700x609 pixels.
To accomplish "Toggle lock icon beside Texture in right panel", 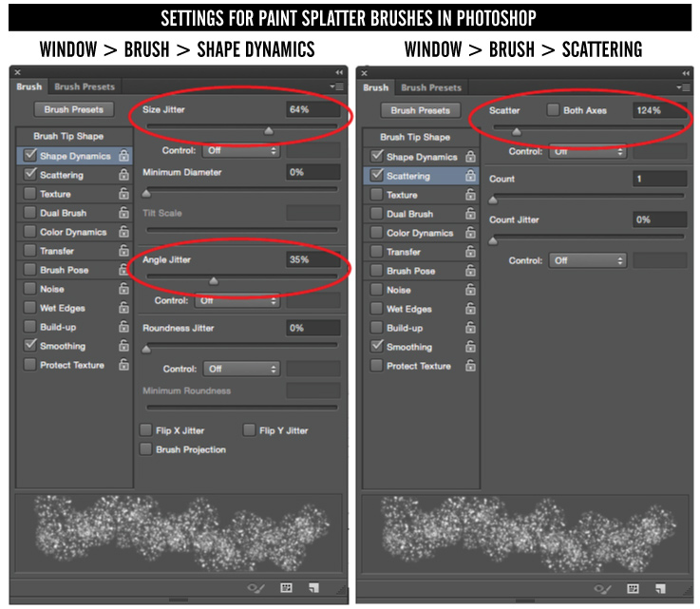I will (x=470, y=194).
